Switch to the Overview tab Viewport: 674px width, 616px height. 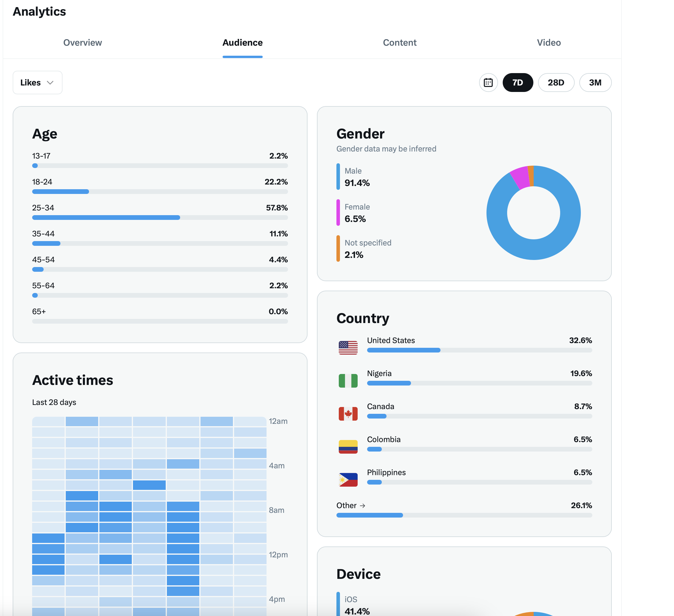pos(83,43)
